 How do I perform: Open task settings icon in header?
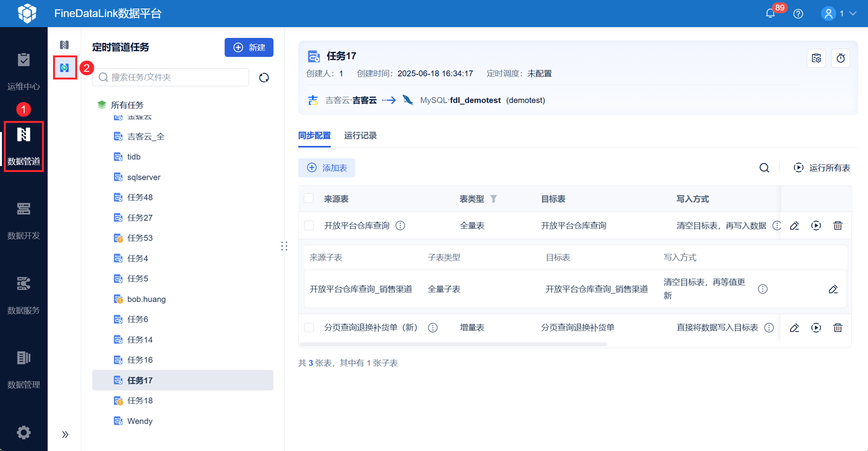coord(816,58)
